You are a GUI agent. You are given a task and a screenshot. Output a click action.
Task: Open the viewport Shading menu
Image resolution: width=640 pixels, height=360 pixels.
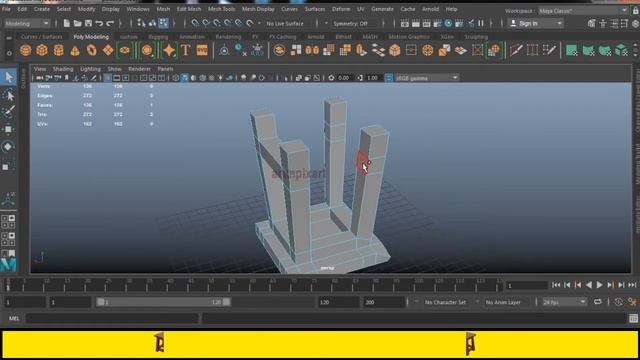63,69
